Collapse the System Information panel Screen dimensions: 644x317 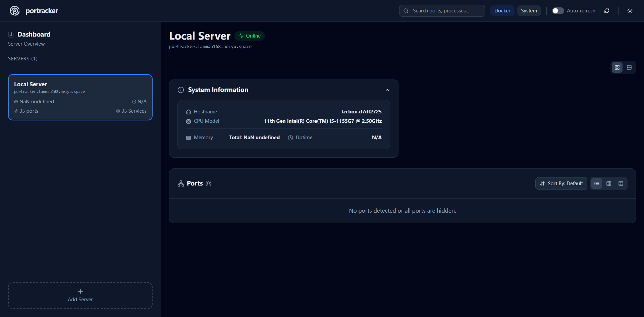(x=387, y=90)
